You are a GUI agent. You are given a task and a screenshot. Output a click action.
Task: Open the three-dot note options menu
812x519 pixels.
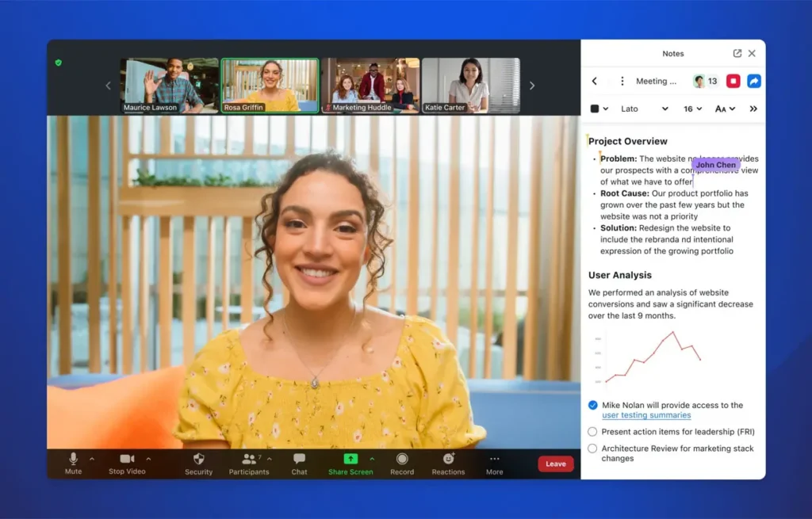tap(622, 81)
